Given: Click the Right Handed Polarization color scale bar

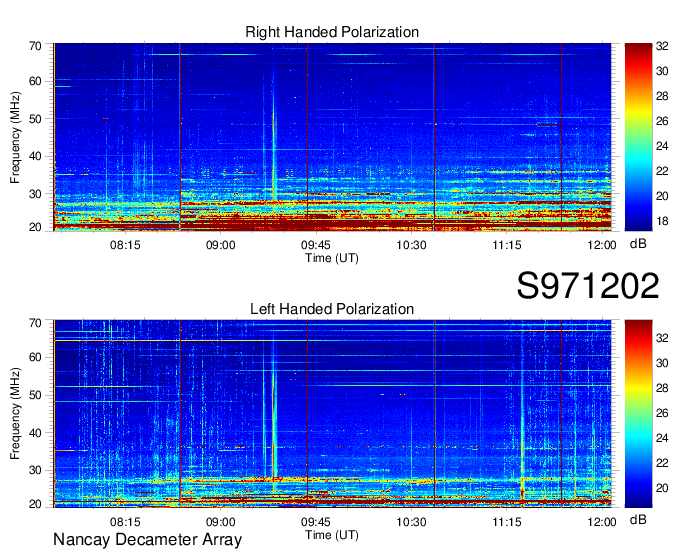Looking at the screenshot, I should tap(638, 137).
